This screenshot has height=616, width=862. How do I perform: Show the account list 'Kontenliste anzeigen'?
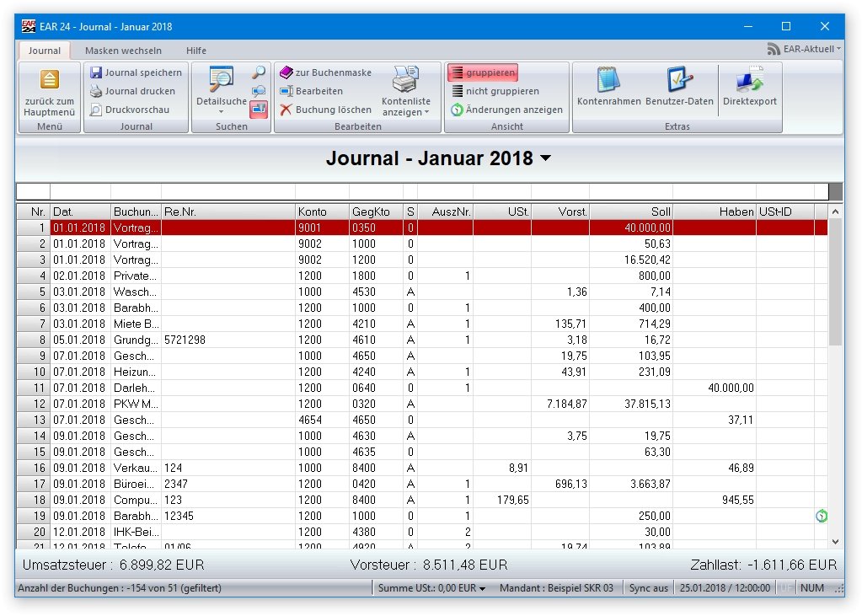(x=405, y=91)
